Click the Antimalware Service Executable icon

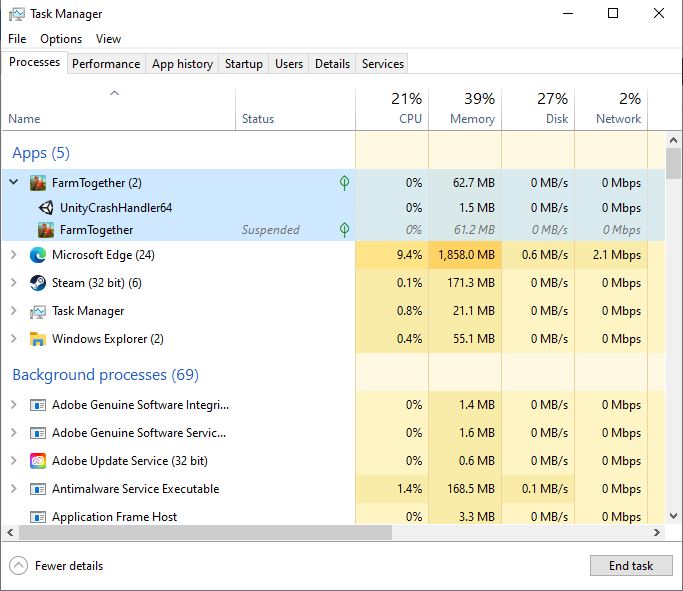(38, 489)
